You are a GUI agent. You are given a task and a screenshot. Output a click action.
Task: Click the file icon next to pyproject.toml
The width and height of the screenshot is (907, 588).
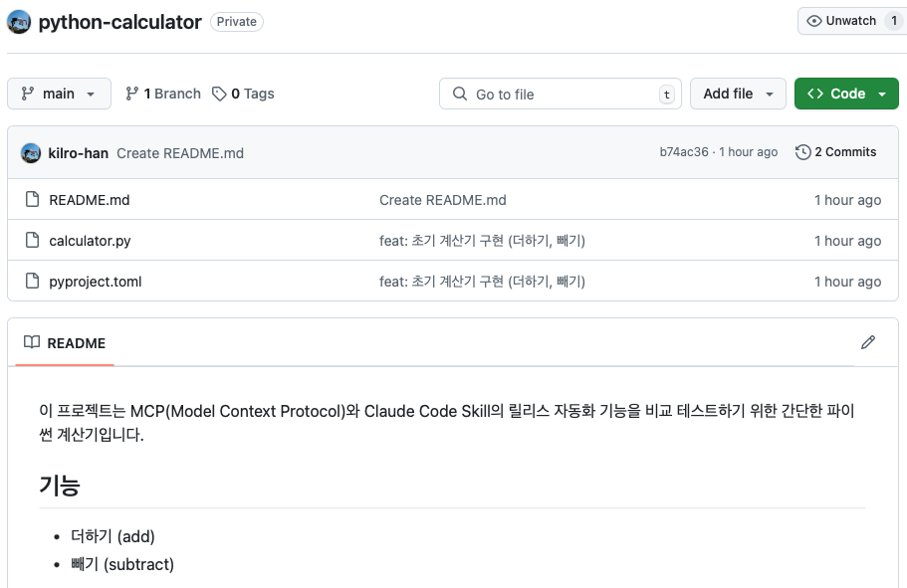tap(33, 281)
